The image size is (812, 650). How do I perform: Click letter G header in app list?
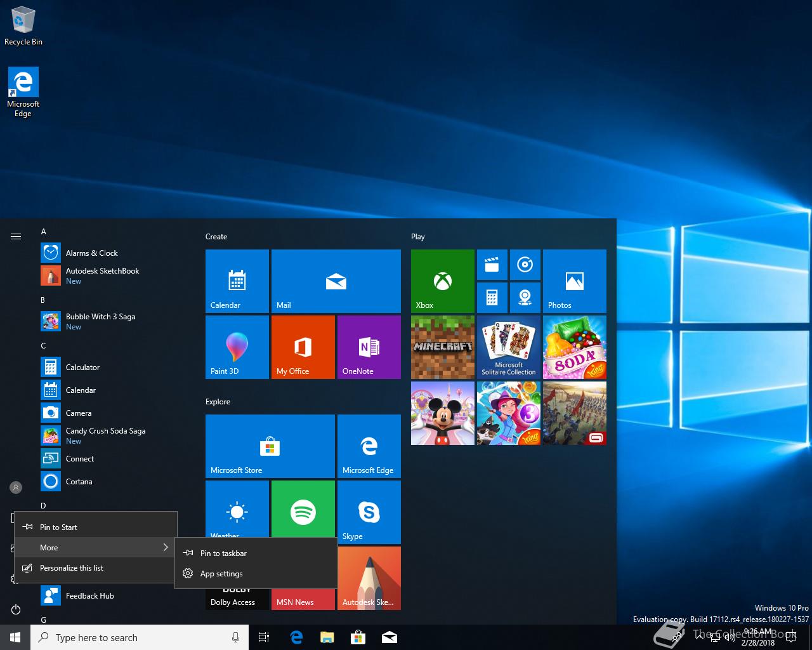click(43, 620)
